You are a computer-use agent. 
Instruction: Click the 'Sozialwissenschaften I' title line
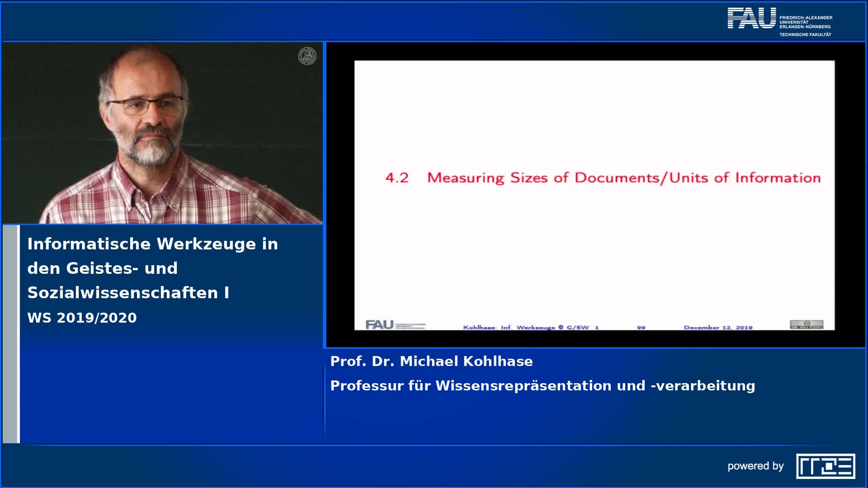click(x=128, y=293)
